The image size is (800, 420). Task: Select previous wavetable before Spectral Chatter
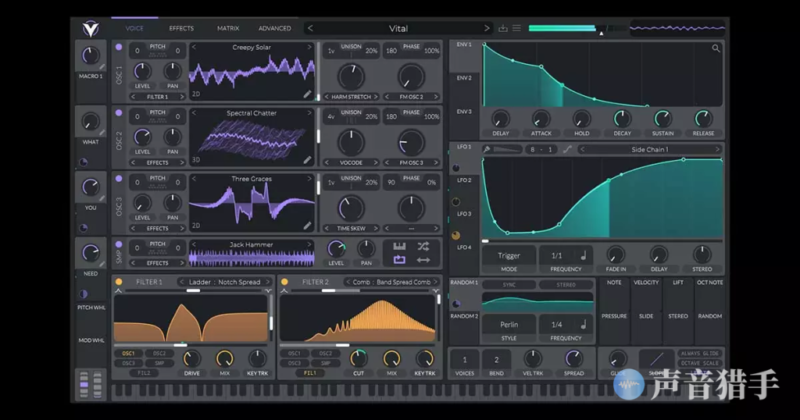pos(194,113)
